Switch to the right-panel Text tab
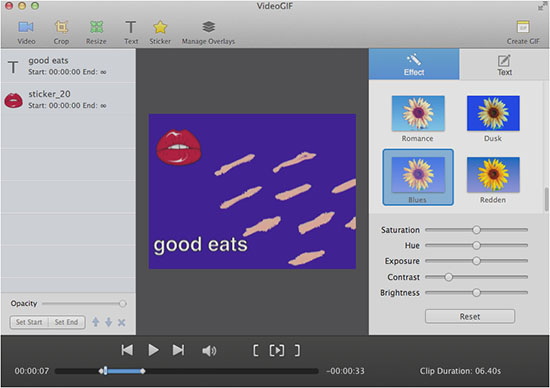550x388 pixels. (504, 64)
